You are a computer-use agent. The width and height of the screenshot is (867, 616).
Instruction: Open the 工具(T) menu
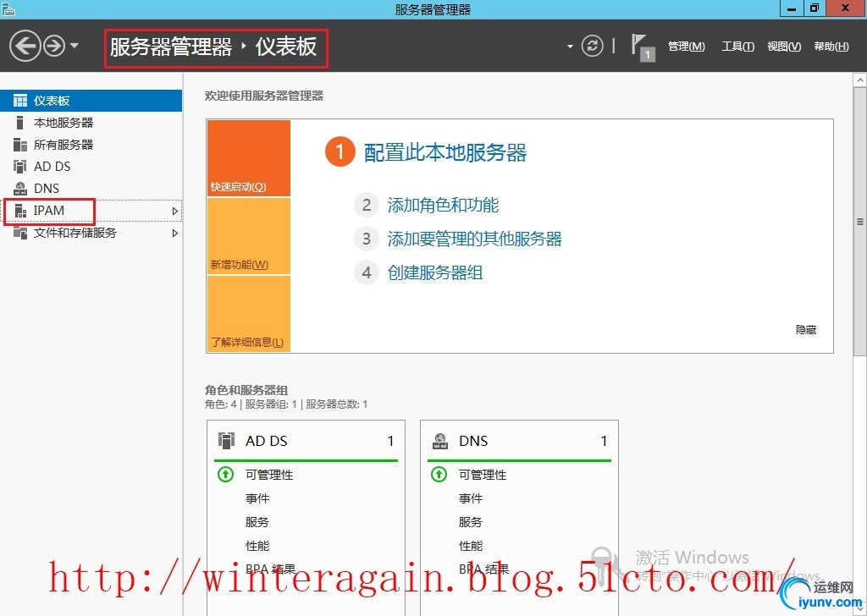tap(737, 47)
